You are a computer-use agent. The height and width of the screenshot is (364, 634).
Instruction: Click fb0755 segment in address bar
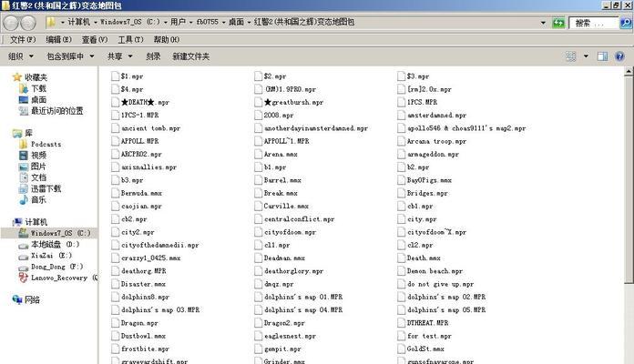coord(208,22)
